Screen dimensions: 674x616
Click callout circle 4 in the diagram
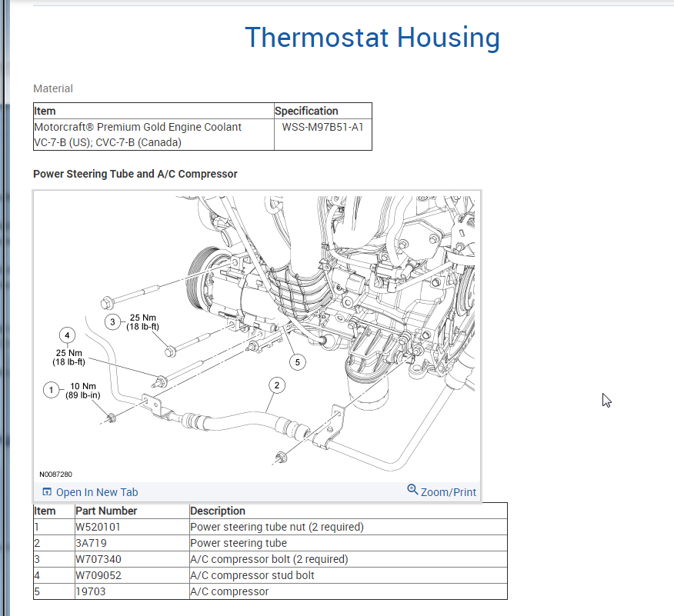coord(67,335)
